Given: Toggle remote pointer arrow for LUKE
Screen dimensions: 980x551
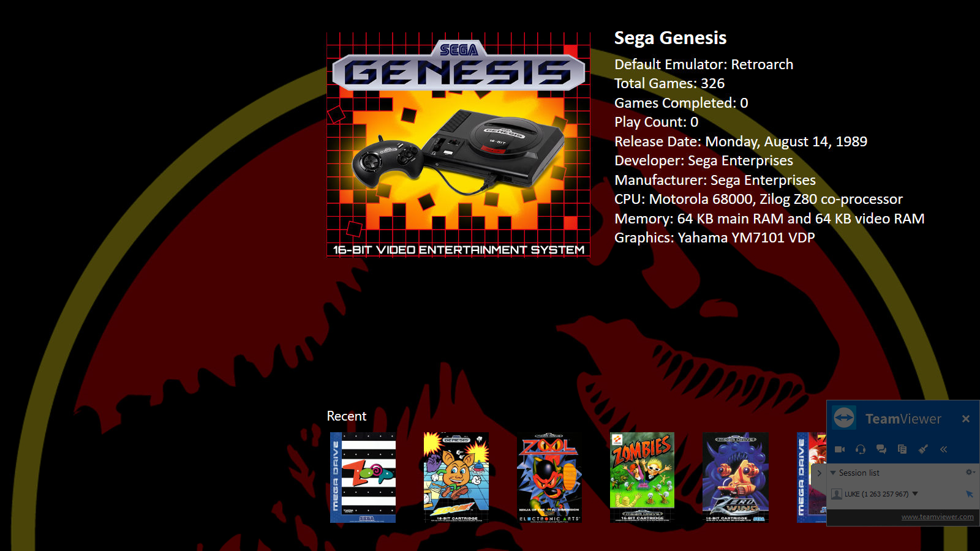Looking at the screenshot, I should (x=969, y=494).
